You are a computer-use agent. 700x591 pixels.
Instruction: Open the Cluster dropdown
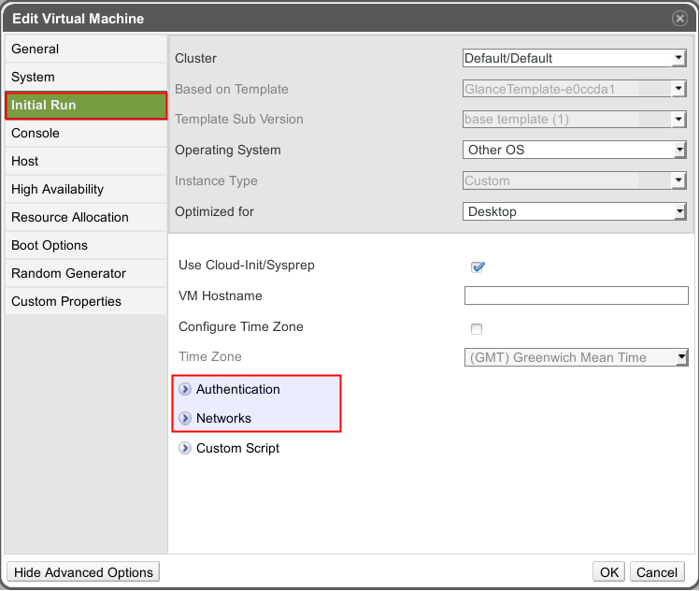tap(575, 58)
